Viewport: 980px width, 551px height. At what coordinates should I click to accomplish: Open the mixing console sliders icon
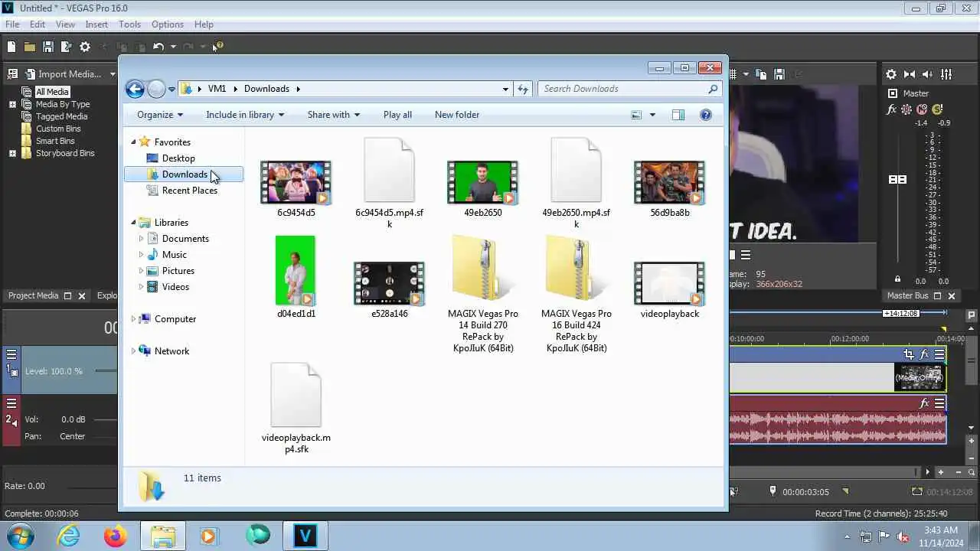[x=946, y=74]
